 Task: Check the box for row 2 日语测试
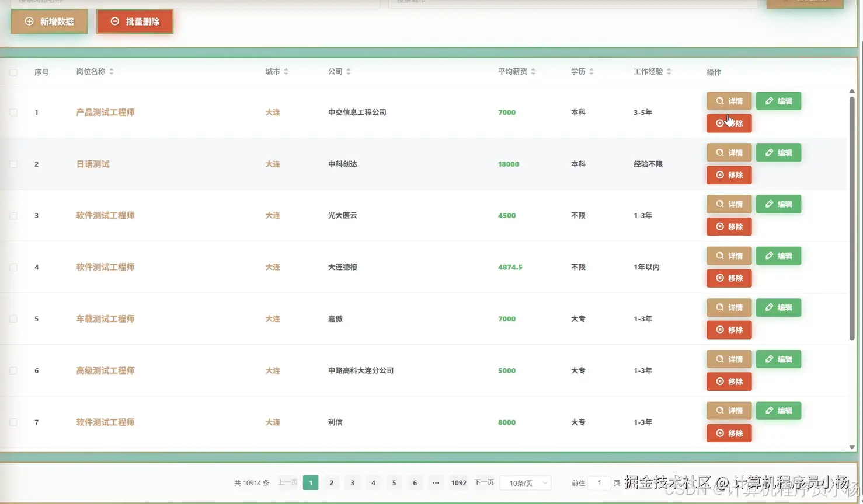pyautogui.click(x=13, y=164)
